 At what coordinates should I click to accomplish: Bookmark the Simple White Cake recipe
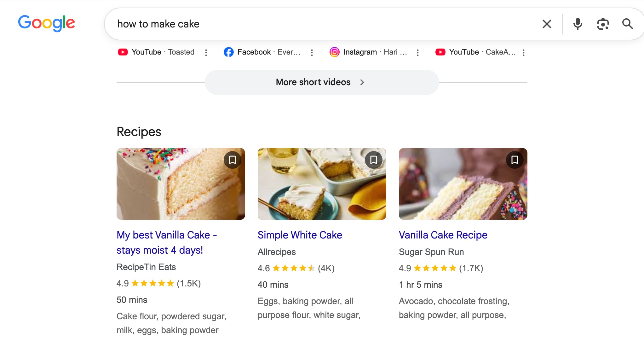374,160
